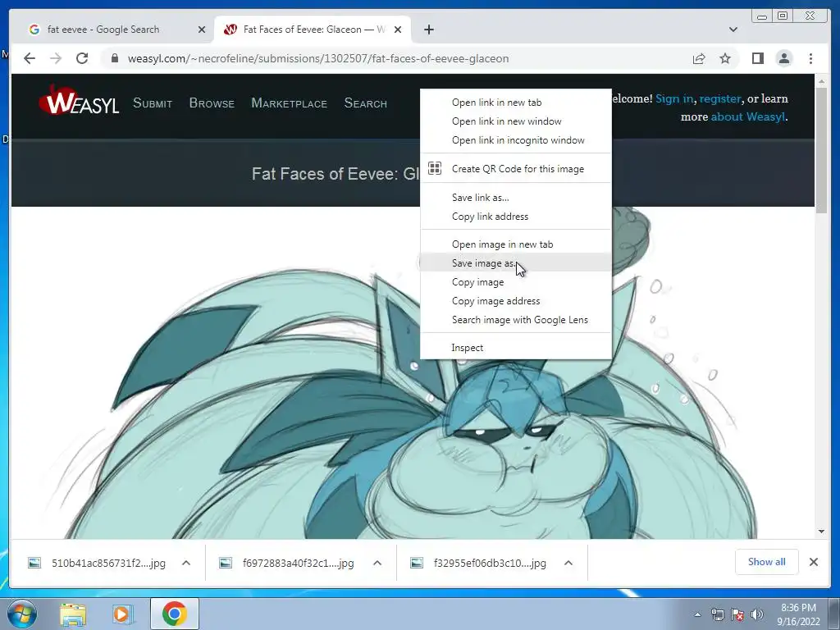Expand options for f32955ef06db3c10 download
840x630 pixels.
pyautogui.click(x=568, y=563)
